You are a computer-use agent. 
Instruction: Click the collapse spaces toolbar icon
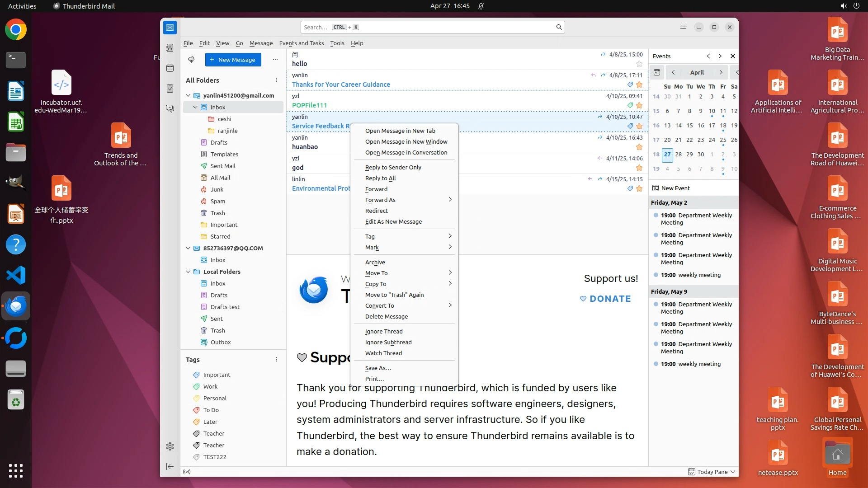(170, 466)
